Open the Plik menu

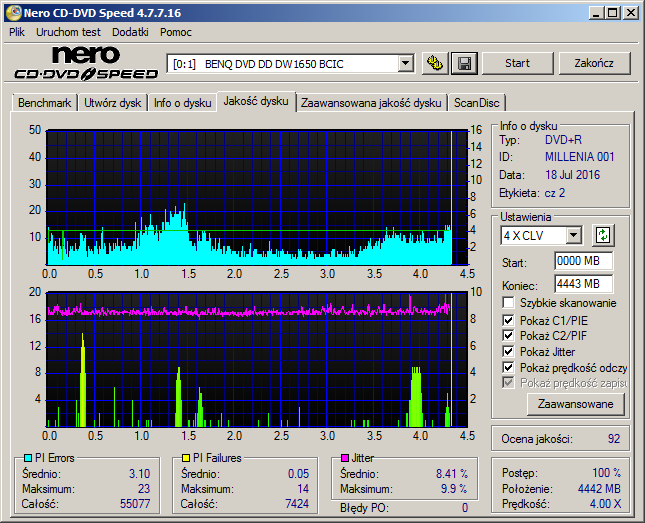(17, 32)
